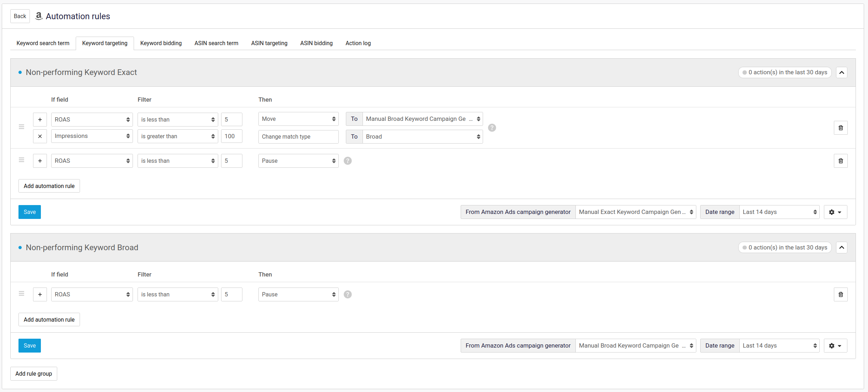
Task: Collapse the Non-performing Keyword Exact group
Action: pyautogui.click(x=841, y=73)
